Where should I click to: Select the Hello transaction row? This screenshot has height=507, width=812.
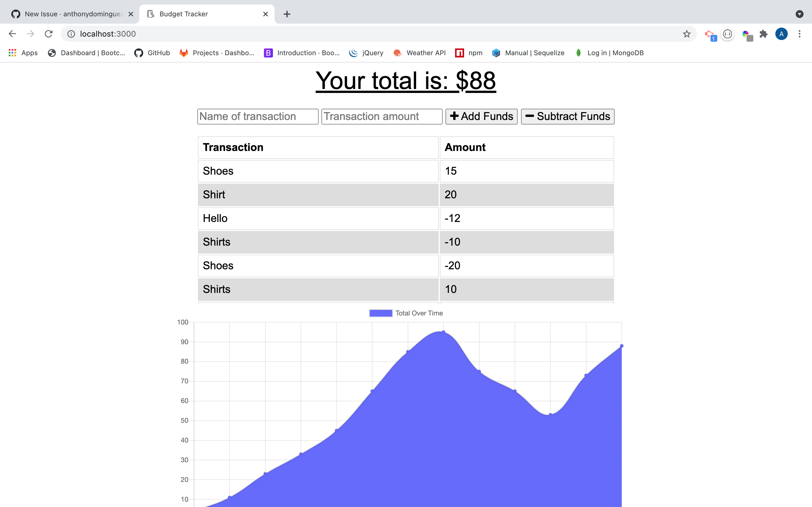(318, 218)
